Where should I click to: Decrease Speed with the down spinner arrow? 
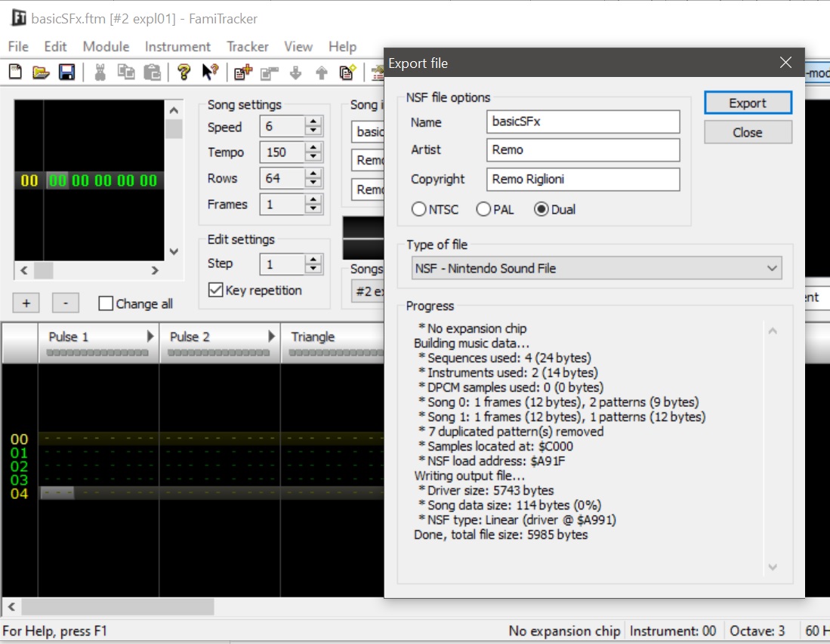[x=313, y=131]
